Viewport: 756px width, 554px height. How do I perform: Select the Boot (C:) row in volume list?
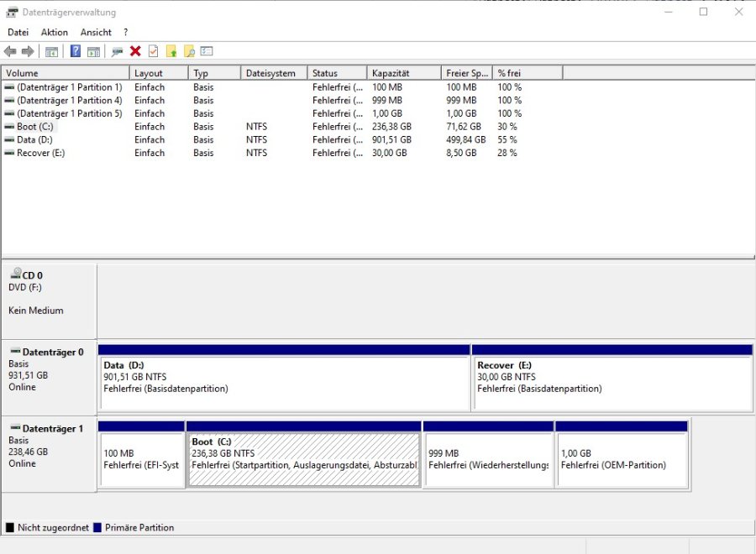pyautogui.click(x=34, y=127)
